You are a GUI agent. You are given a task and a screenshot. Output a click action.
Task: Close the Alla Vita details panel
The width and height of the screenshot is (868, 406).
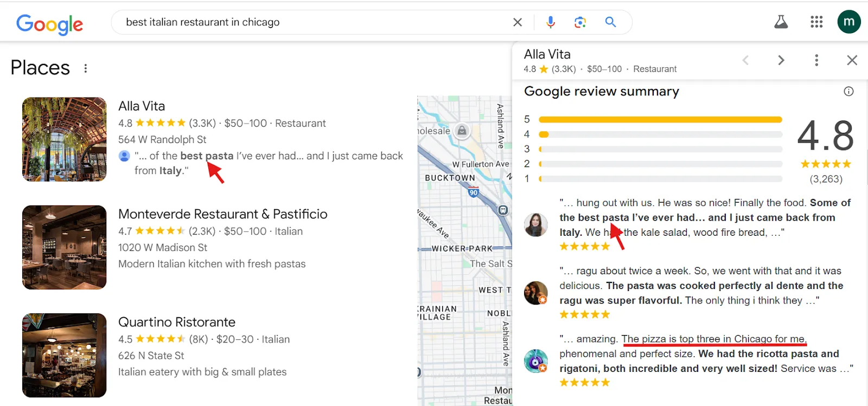(852, 60)
